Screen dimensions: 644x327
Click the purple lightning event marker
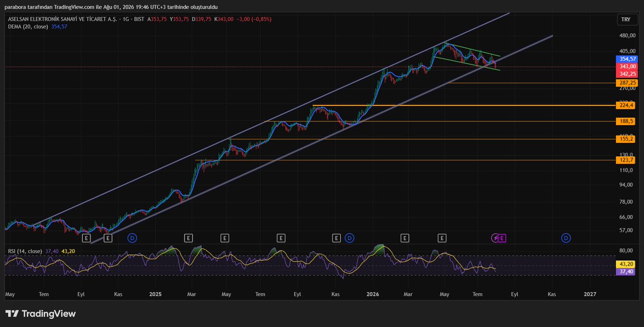496,237
